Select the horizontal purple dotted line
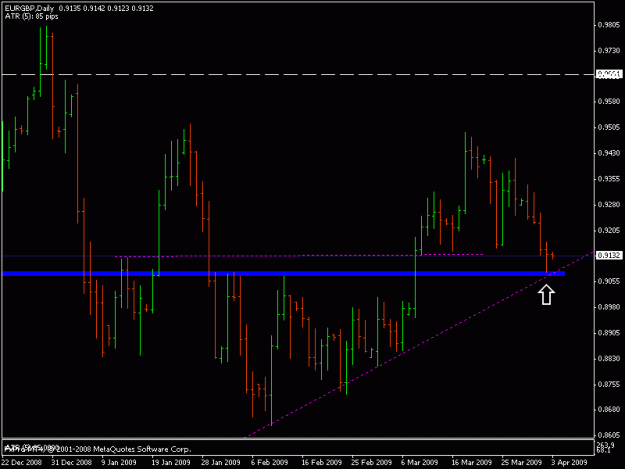The height and width of the screenshot is (469, 625). click(299, 255)
